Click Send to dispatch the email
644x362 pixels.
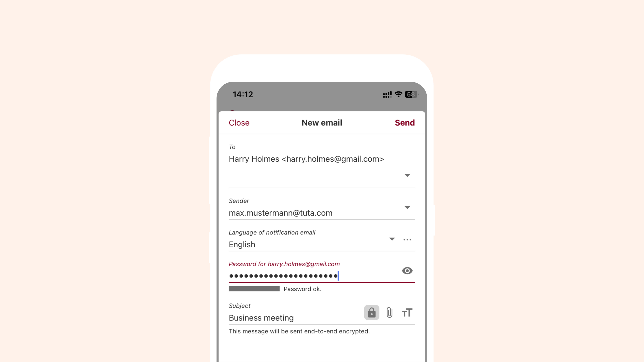coord(405,123)
